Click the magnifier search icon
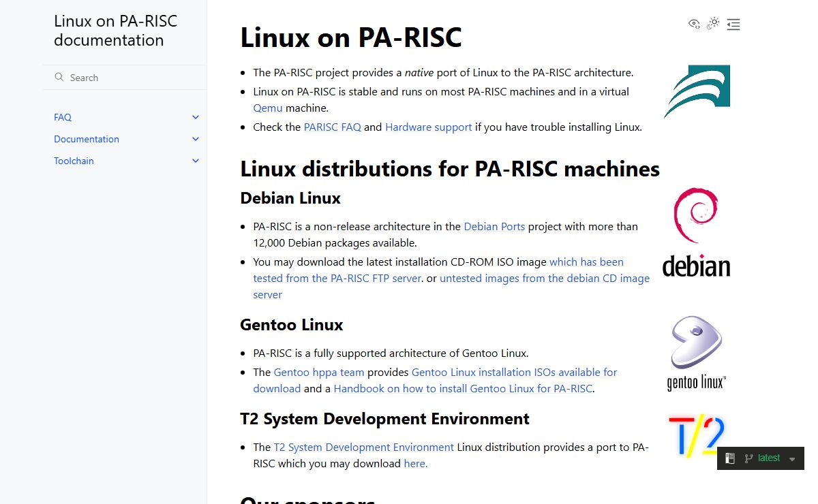 point(59,77)
